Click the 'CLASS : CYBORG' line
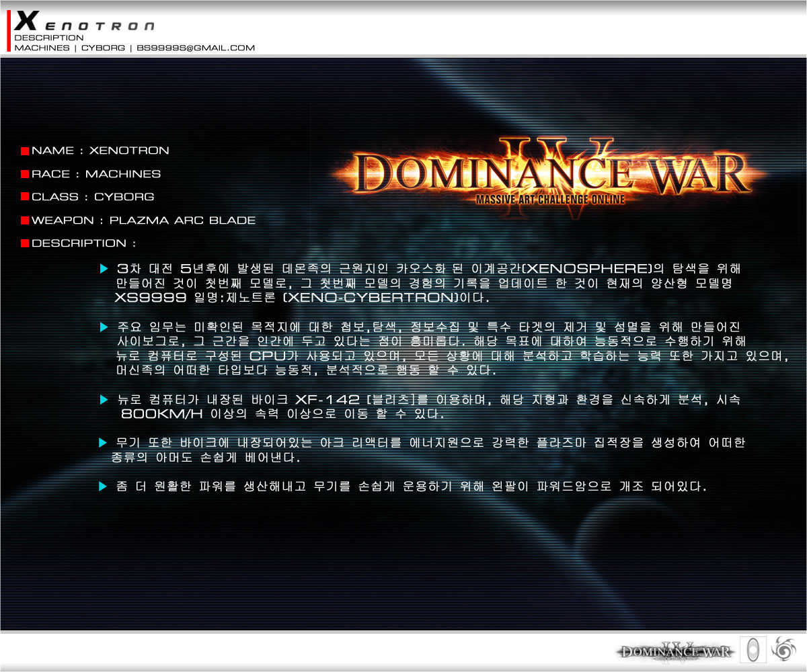 93,197
